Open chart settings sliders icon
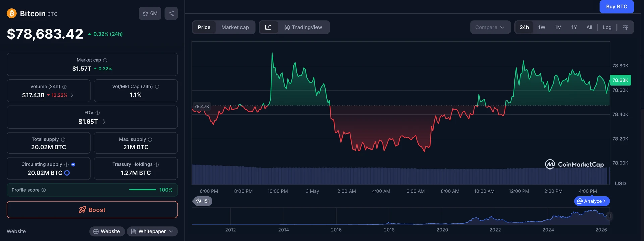Image resolution: width=644 pixels, height=241 pixels. click(625, 27)
